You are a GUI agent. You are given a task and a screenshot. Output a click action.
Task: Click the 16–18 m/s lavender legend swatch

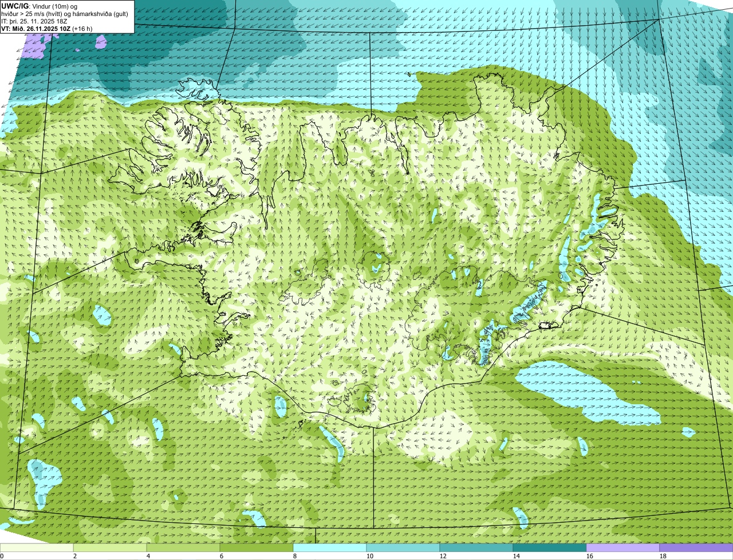click(x=623, y=548)
